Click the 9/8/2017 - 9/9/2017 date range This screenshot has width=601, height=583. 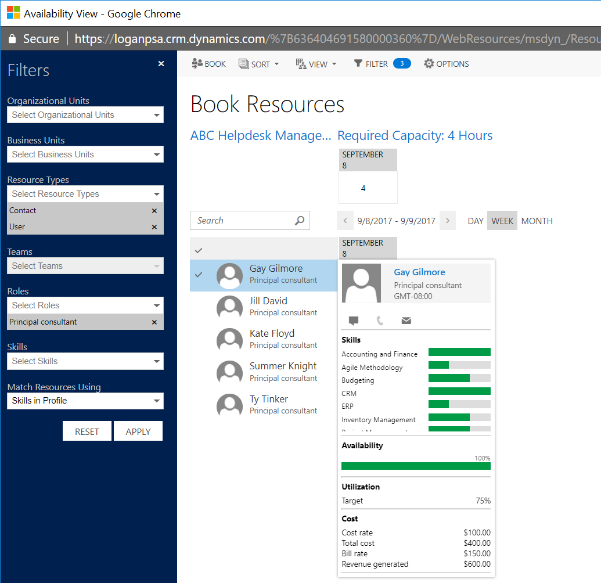coord(396,221)
